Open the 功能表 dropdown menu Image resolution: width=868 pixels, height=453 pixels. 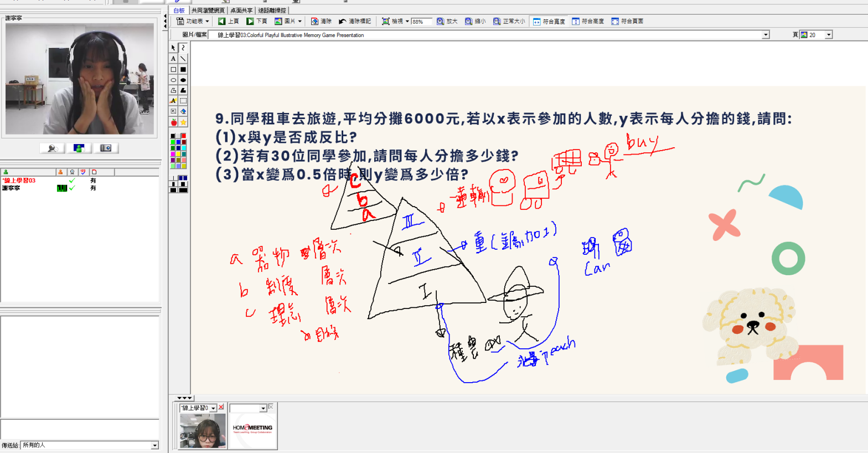pos(193,21)
